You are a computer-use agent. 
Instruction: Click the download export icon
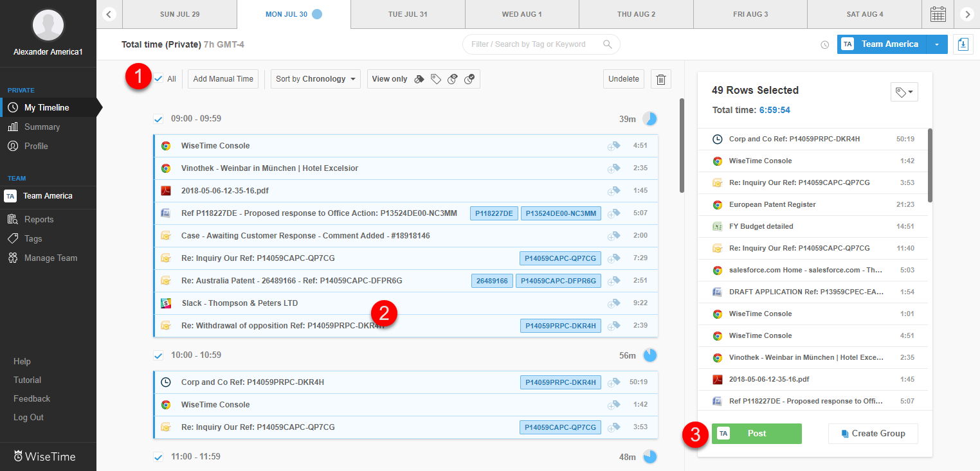[963, 44]
